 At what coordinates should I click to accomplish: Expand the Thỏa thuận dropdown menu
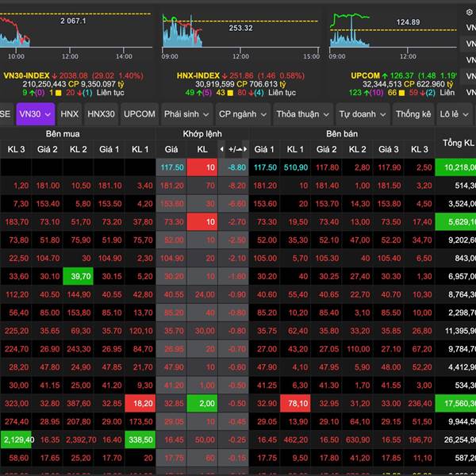pyautogui.click(x=302, y=114)
